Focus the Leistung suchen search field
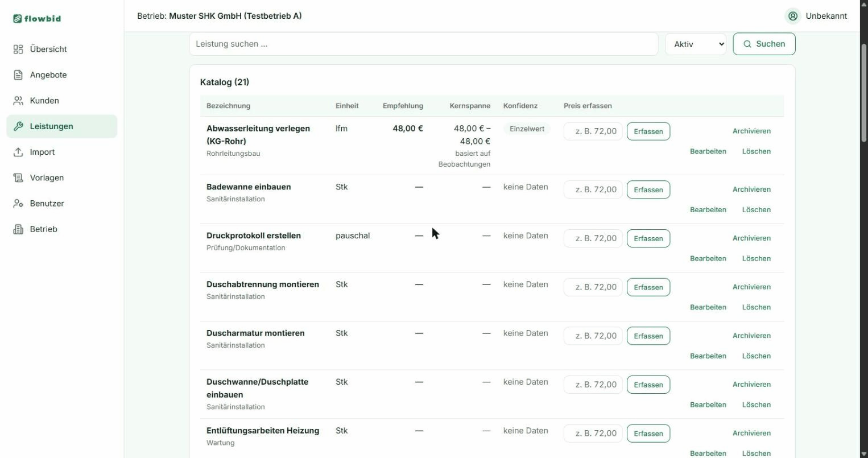Screen dimensions: 868x458 click(x=424, y=44)
